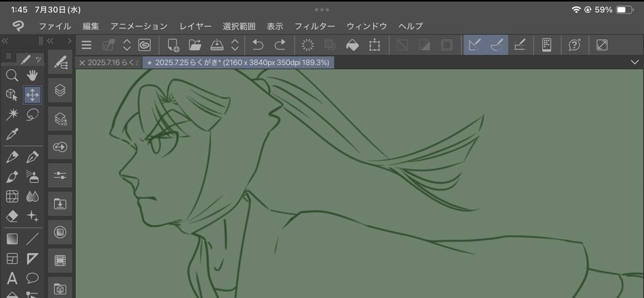Click the Deselect command icon

pyautogui.click(x=402, y=45)
